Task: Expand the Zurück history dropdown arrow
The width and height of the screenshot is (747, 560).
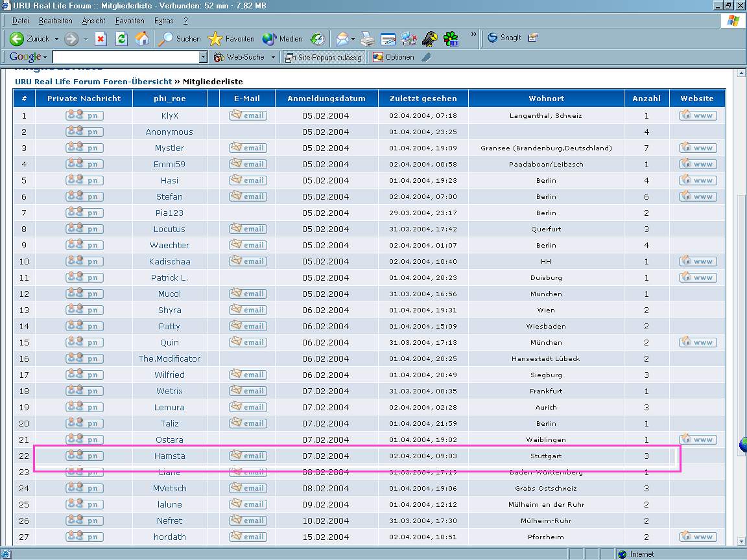Action: click(56, 39)
